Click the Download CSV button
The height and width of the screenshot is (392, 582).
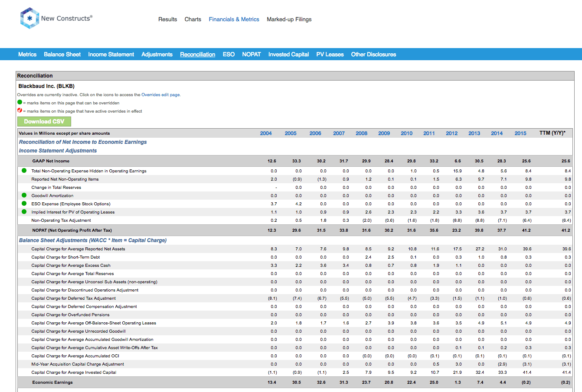tap(44, 122)
